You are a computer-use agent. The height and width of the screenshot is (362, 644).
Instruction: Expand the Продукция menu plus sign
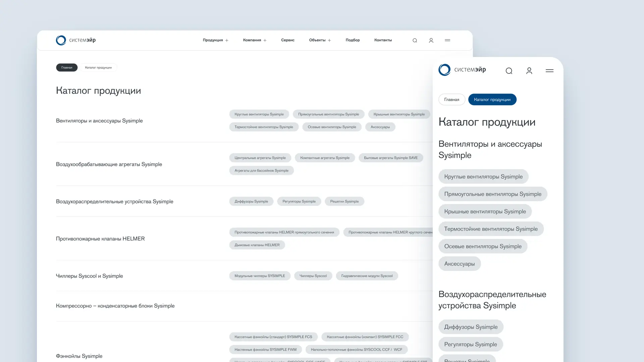pos(227,40)
